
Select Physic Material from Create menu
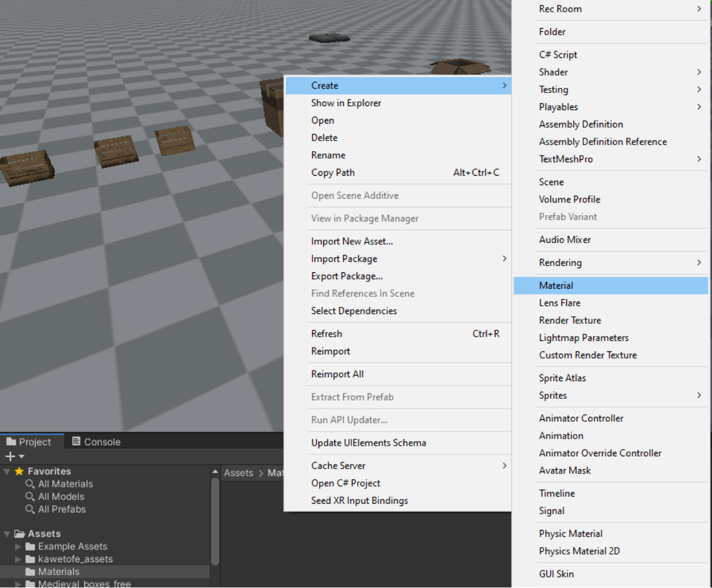570,534
